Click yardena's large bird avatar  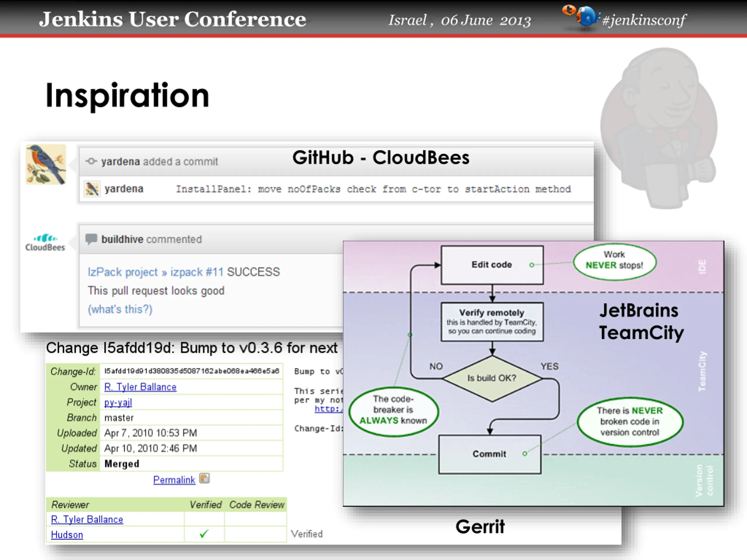tap(46, 164)
